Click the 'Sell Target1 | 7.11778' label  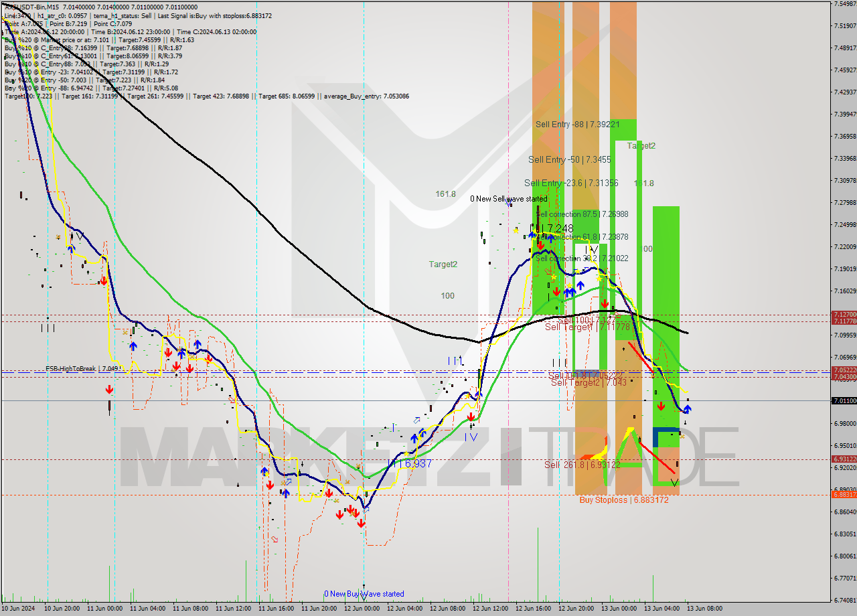pos(587,327)
